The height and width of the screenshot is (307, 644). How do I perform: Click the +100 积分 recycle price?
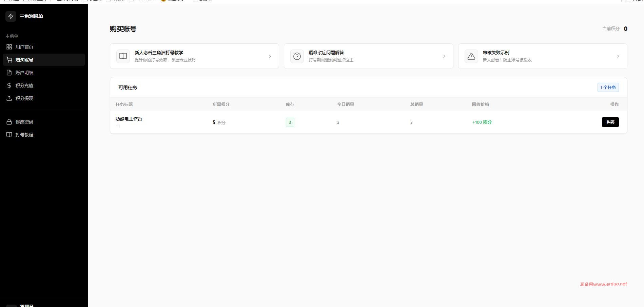pos(482,122)
